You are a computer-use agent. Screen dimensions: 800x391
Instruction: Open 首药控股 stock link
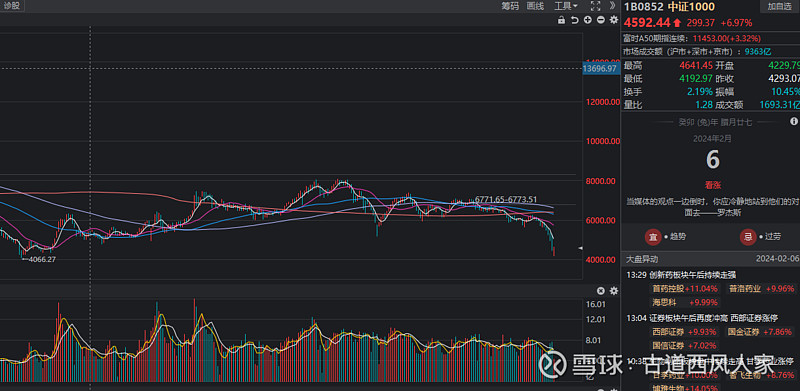pyautogui.click(x=668, y=288)
